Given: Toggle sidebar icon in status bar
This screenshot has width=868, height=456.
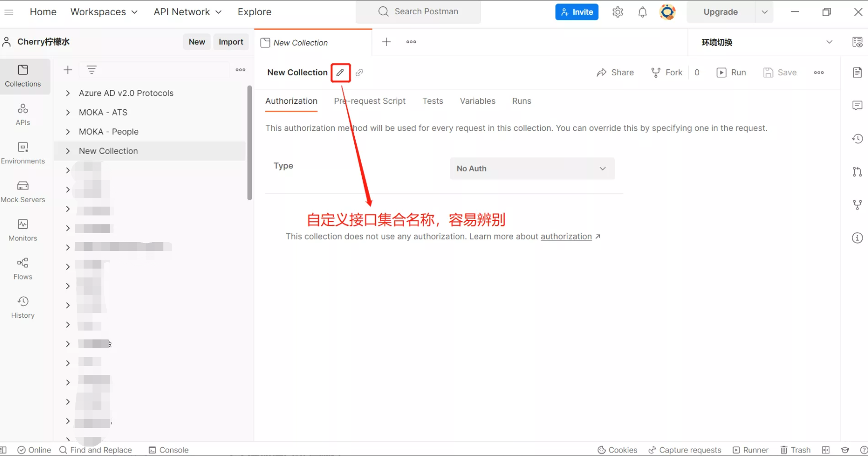Looking at the screenshot, I should (x=3, y=450).
